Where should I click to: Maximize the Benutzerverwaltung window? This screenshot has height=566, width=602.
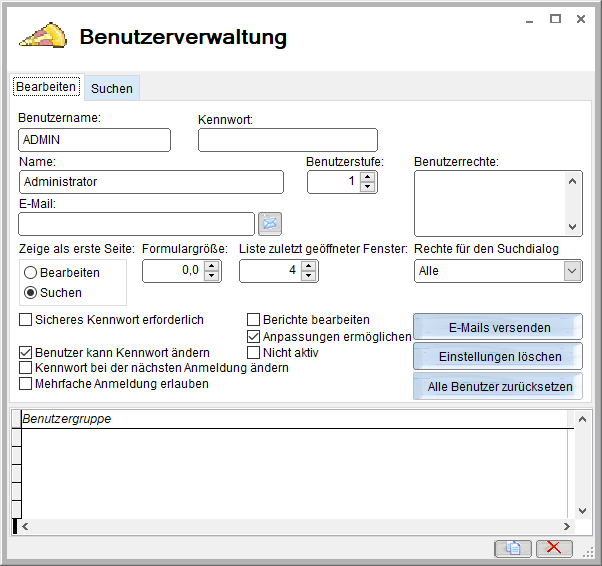555,19
